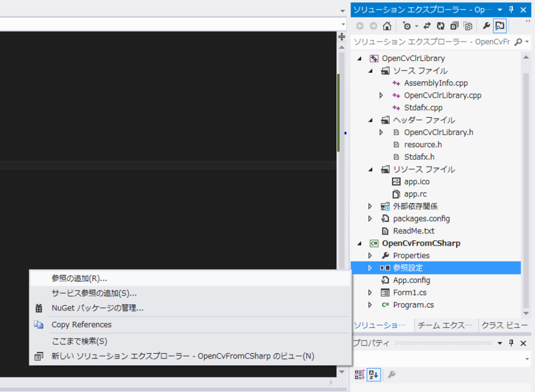
Task: Open the search options dropdown arrow
Action: [x=527, y=42]
